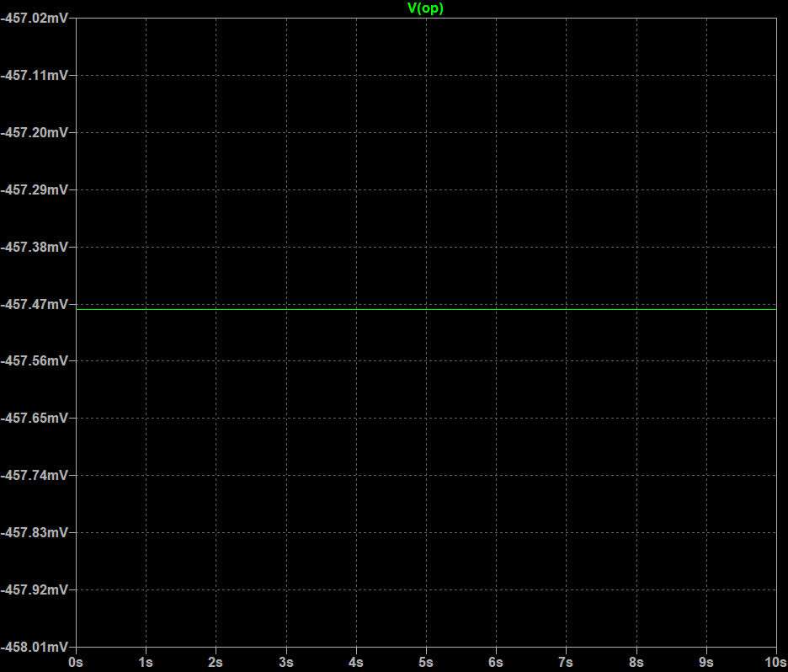Click the V(op) trace label
Viewport: 788px width, 672px height.
tap(425, 8)
